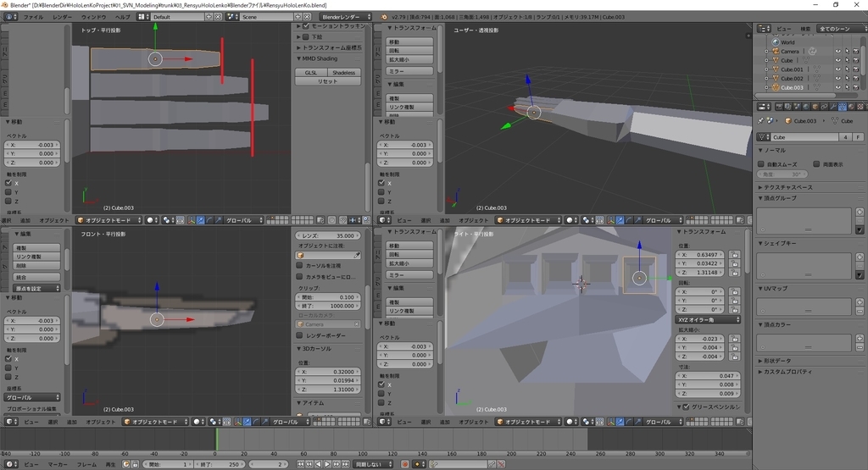Open the Modifiers wrench tab icon

tap(833, 107)
